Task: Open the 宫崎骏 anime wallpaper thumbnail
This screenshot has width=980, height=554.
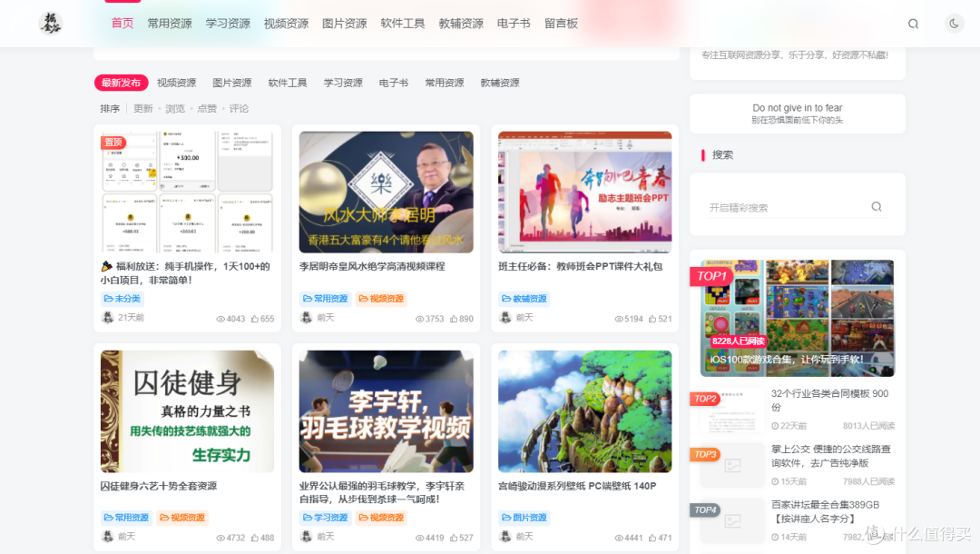Action: [x=585, y=411]
